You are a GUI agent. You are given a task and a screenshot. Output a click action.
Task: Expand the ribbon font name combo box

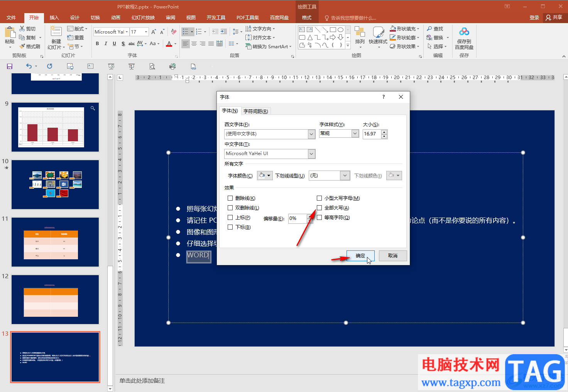[x=126, y=32]
